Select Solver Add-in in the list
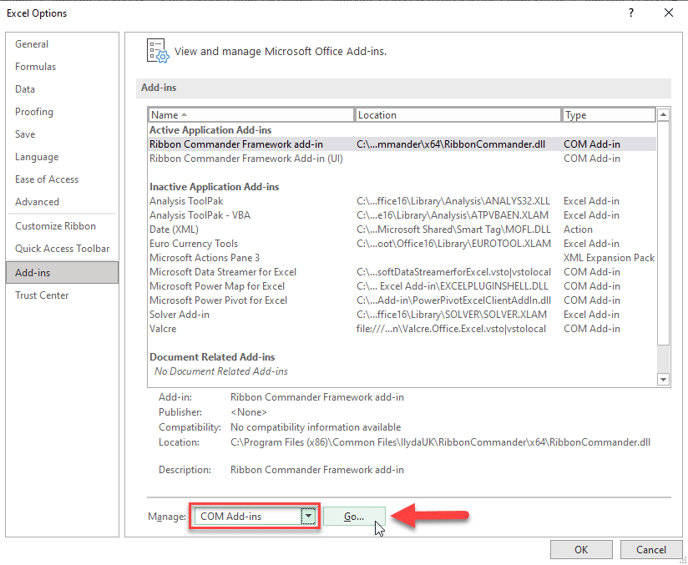The height and width of the screenshot is (565, 688). [x=180, y=314]
